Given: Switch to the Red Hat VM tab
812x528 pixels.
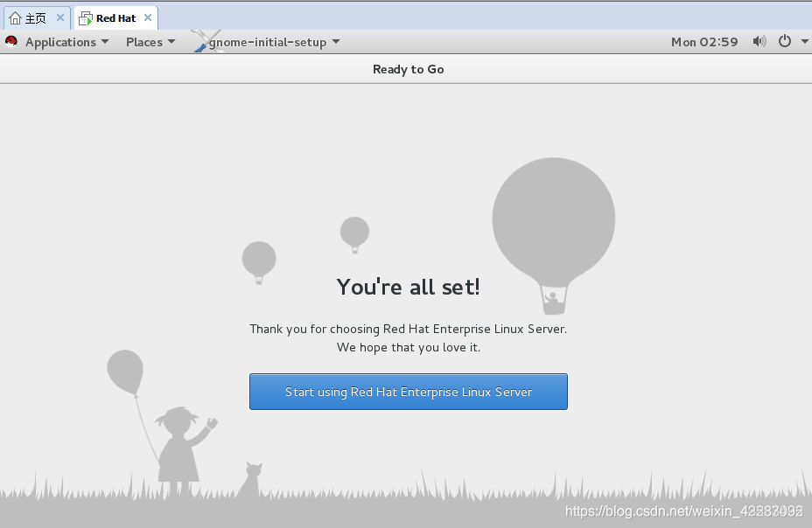Looking at the screenshot, I should tap(115, 18).
